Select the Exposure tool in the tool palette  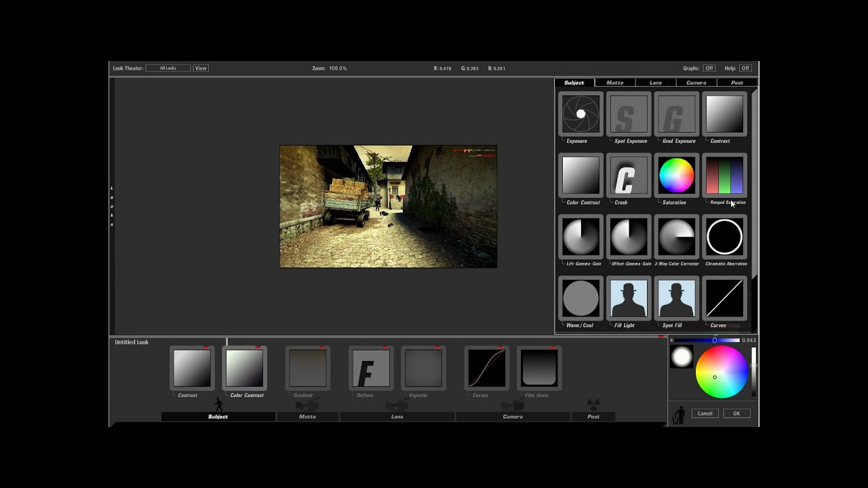580,115
